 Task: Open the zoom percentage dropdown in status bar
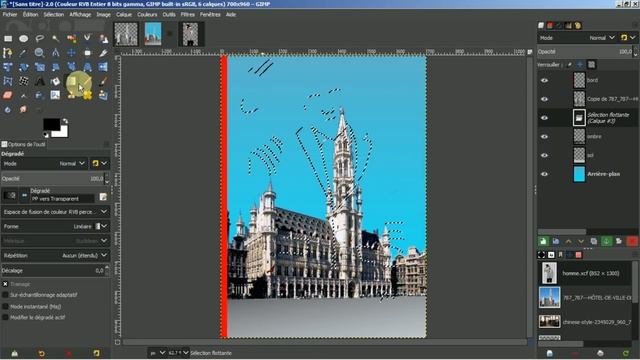click(x=178, y=353)
